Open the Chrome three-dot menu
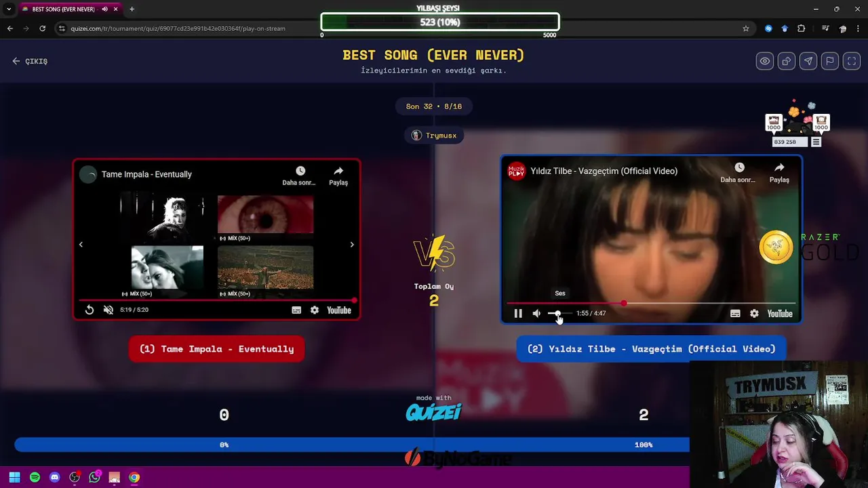 [x=859, y=28]
